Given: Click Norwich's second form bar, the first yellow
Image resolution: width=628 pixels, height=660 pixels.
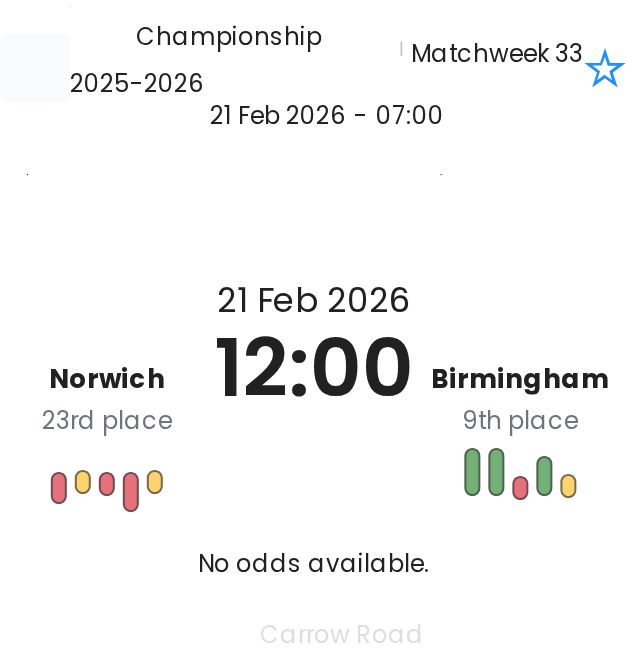Looking at the screenshot, I should pos(83,482).
